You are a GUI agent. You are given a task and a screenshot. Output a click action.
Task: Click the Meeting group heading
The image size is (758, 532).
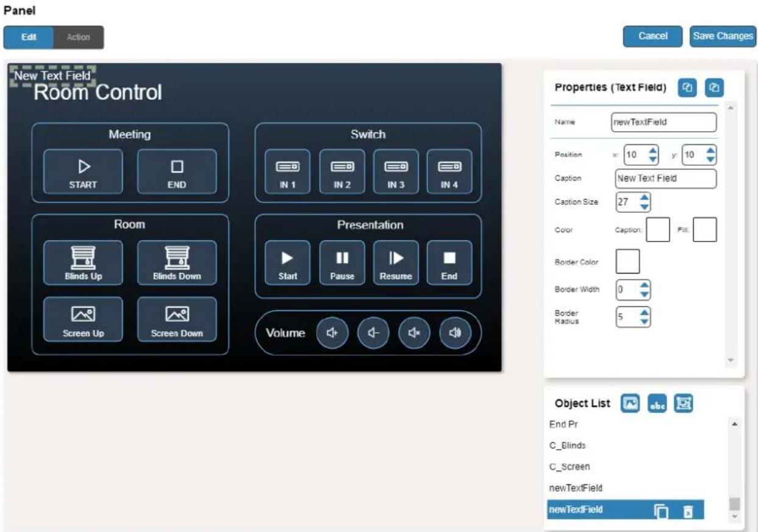pos(130,135)
